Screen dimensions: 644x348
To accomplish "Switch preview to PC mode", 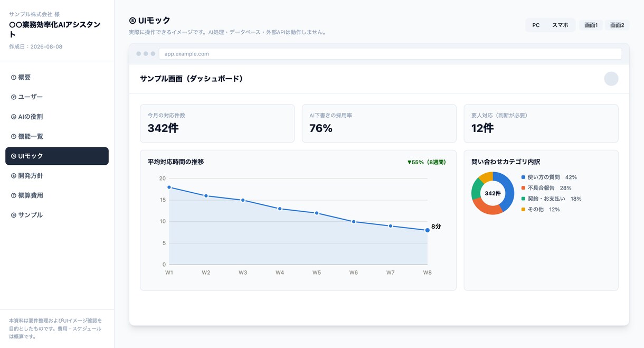I will 536,25.
